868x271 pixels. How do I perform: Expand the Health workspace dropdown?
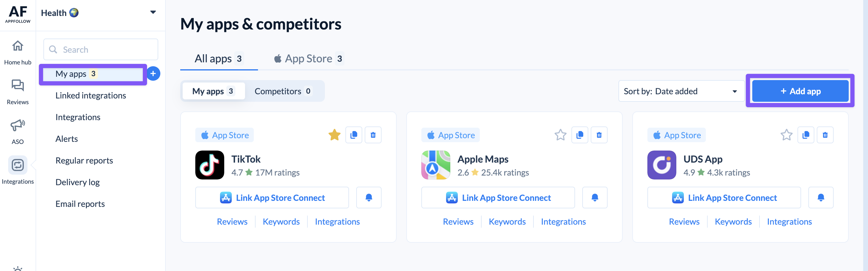pyautogui.click(x=153, y=12)
